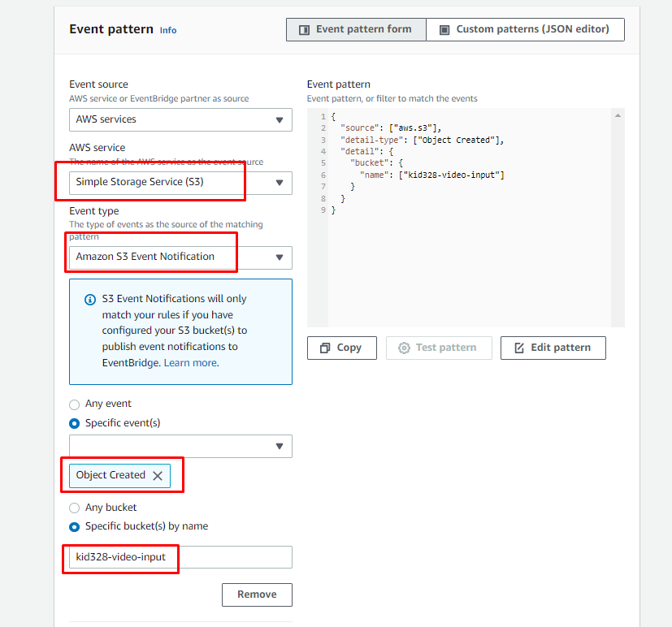Screen dimensions: 672x627
Task: Select the Specific event(s) radio button
Action: (75, 423)
